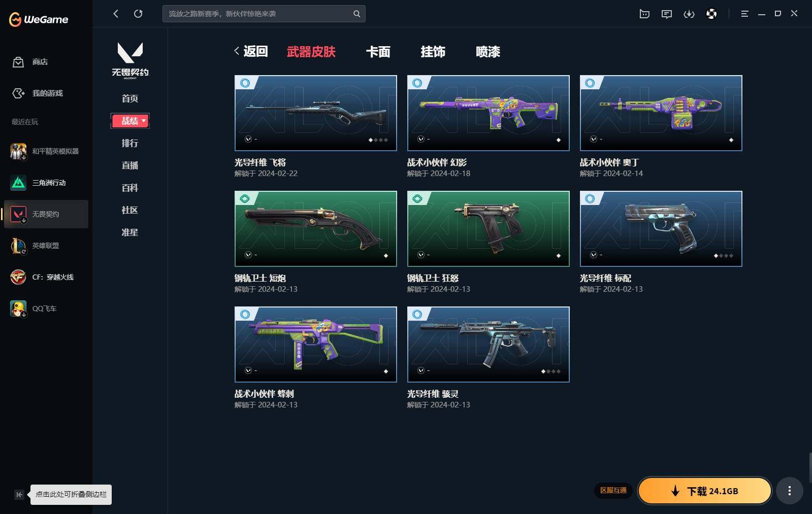Select the CF: 穿越火线 game icon
Screen dimensions: 812x514
18,277
